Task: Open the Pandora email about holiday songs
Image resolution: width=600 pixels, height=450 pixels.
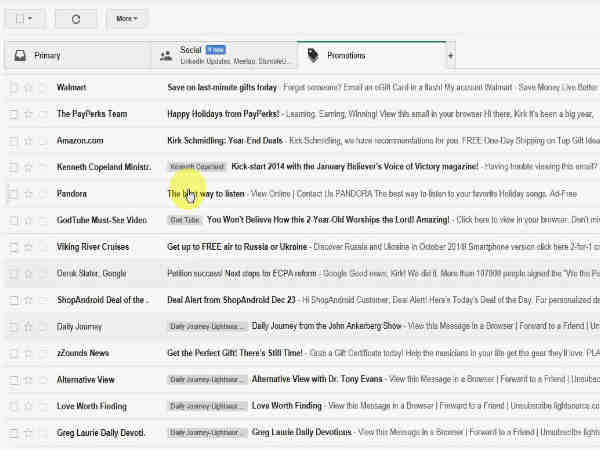Action: [x=300, y=194]
